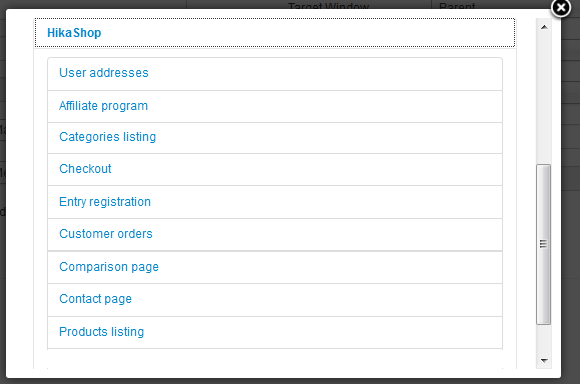This screenshot has width=580, height=384.
Task: Click scrollbar track above the thumb
Action: pos(544,99)
